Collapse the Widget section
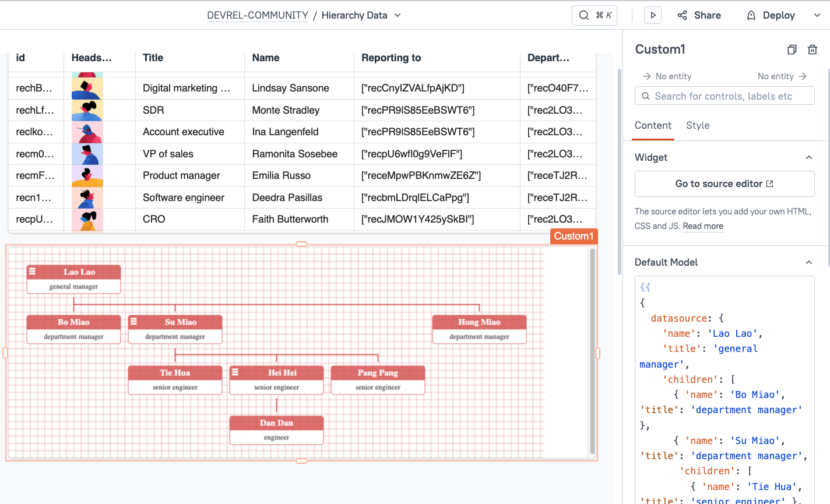 point(808,157)
